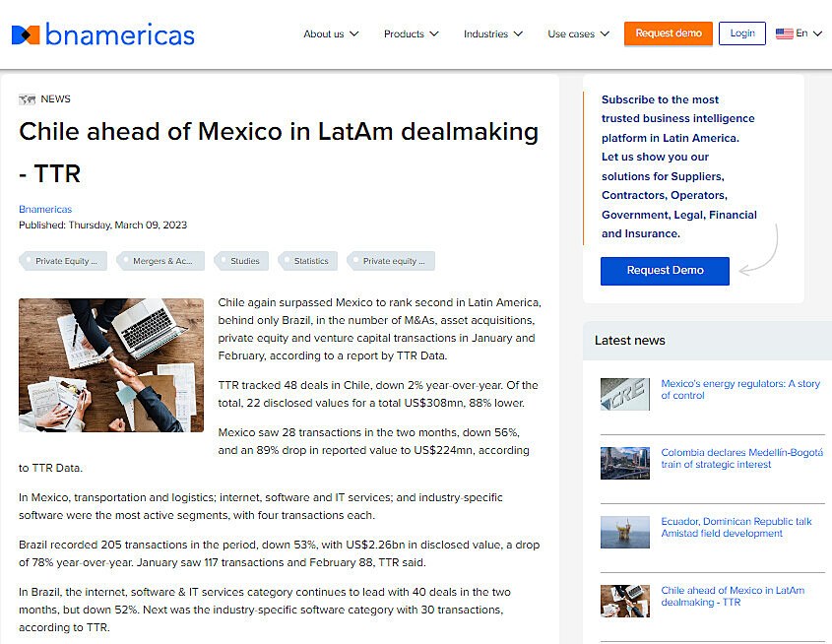This screenshot has height=644, width=832.
Task: Click the Latest news heading
Action: pos(630,341)
